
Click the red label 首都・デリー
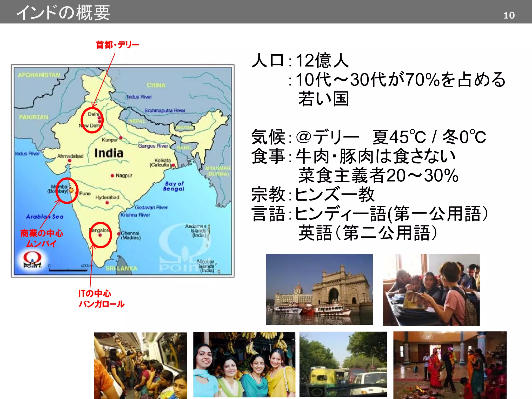117,45
